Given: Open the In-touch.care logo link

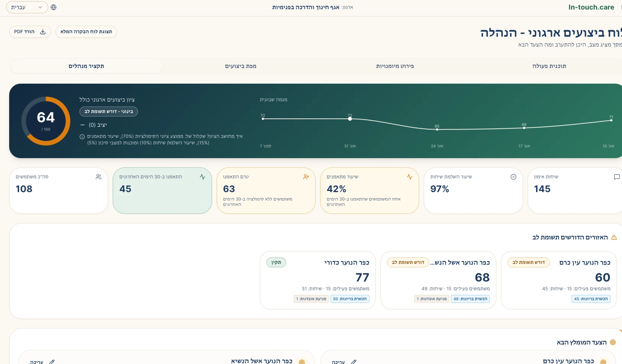Looking at the screenshot, I should pos(591,7).
